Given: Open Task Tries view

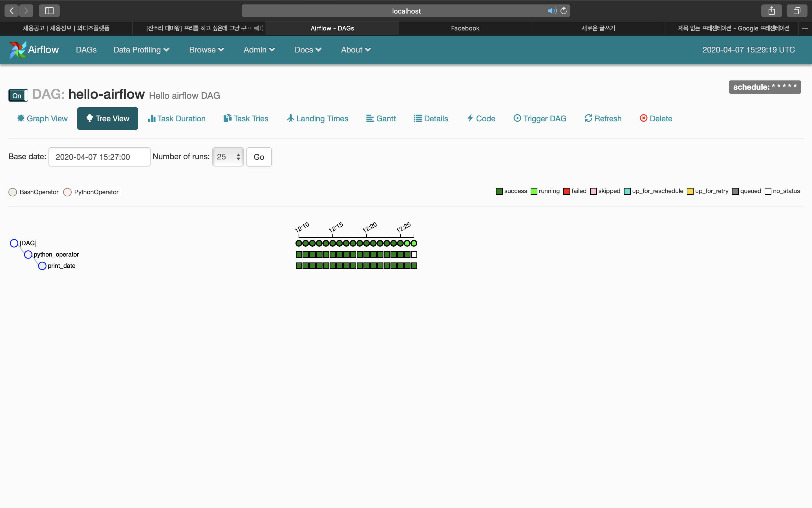Looking at the screenshot, I should [246, 119].
